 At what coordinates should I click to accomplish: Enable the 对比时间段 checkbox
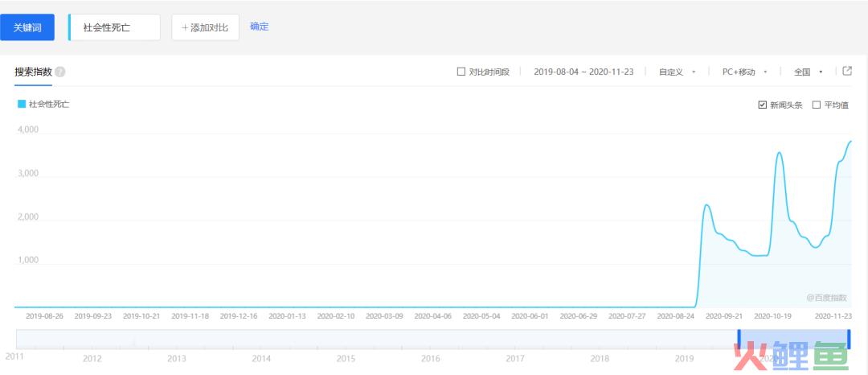pos(461,72)
